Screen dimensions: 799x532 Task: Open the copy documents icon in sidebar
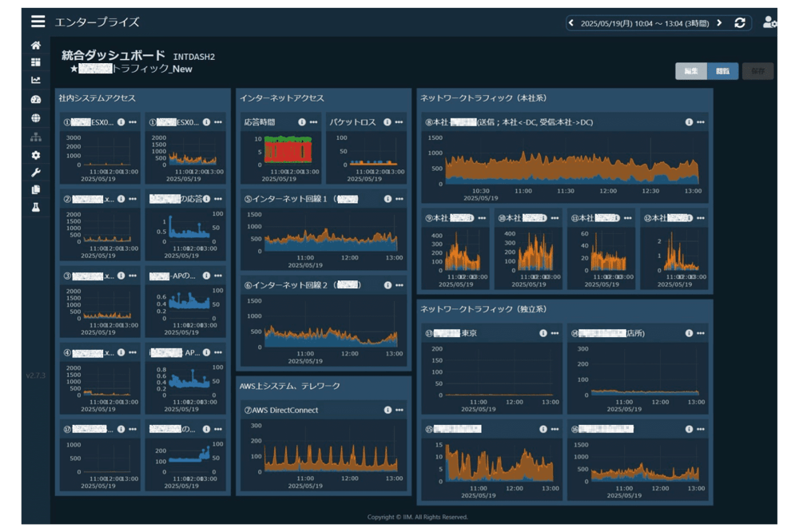(36, 189)
